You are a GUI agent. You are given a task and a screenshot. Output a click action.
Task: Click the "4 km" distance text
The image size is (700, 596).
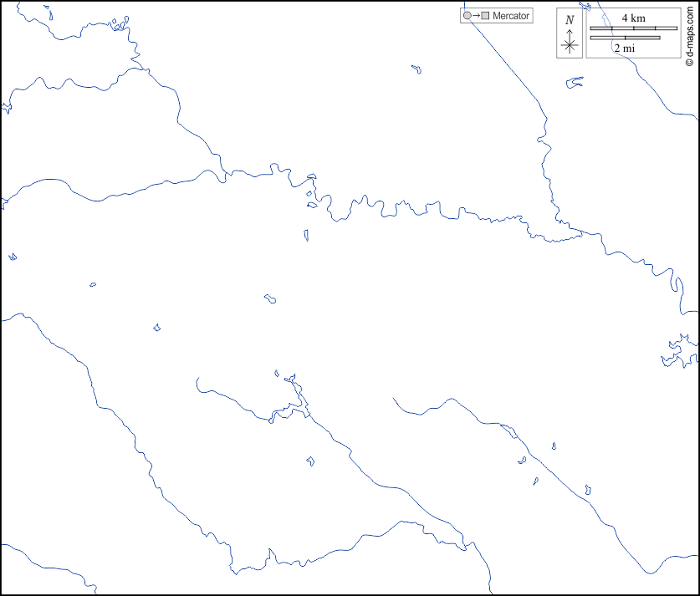click(633, 18)
